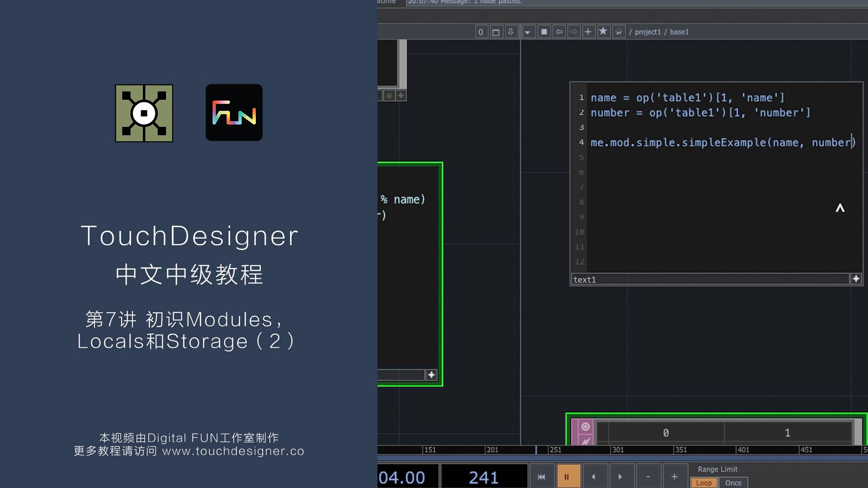Click the down arrow split pane icon

(x=511, y=32)
